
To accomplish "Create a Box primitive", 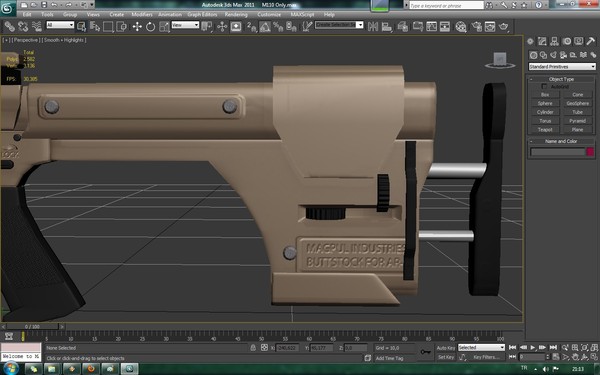I will tap(545, 95).
